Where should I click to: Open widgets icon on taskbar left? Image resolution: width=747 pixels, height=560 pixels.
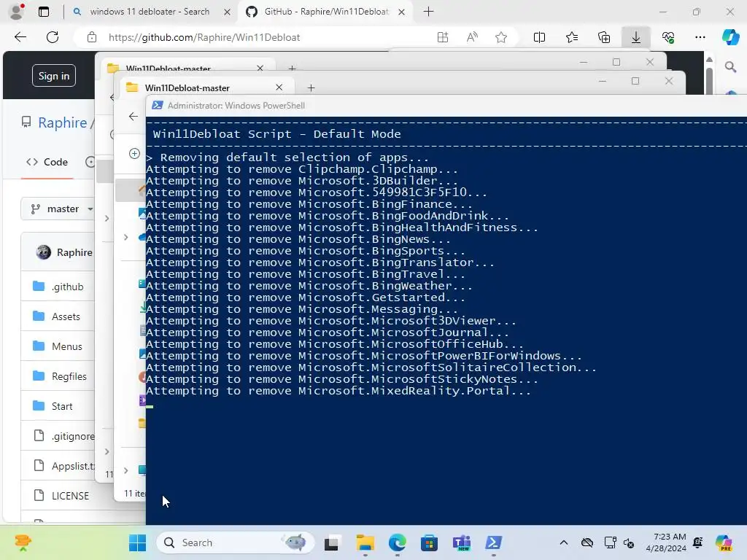[23, 542]
